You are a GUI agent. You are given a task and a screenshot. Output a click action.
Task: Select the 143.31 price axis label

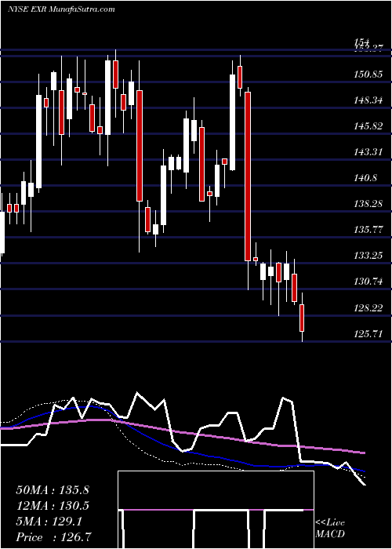click(x=367, y=152)
